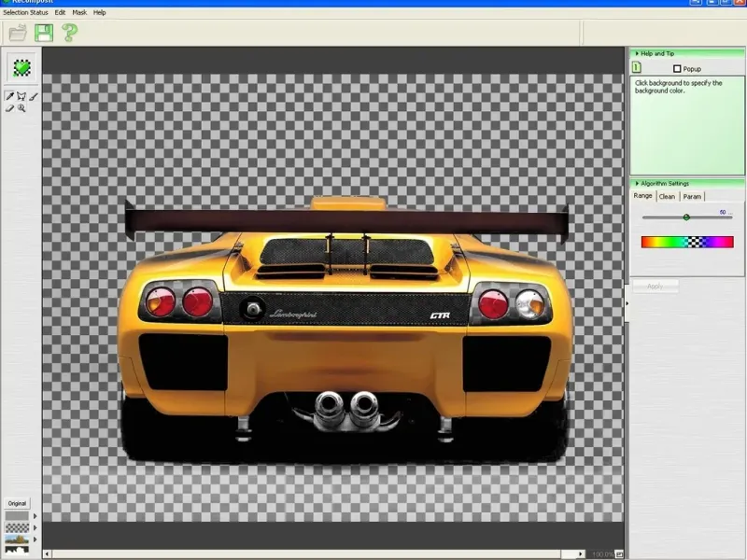
Task: Enable the Popup checkbox
Action: 678,69
